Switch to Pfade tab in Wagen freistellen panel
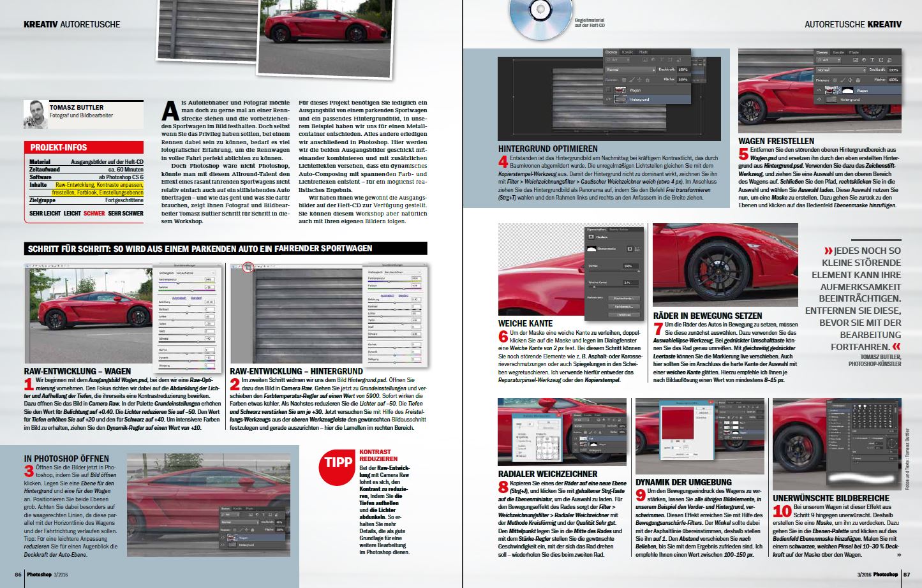 click(x=854, y=52)
